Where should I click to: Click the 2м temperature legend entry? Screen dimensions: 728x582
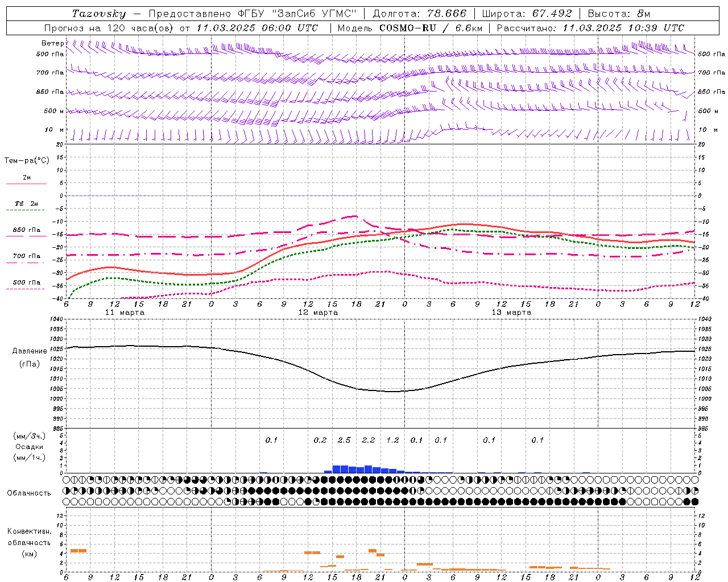coord(27,177)
